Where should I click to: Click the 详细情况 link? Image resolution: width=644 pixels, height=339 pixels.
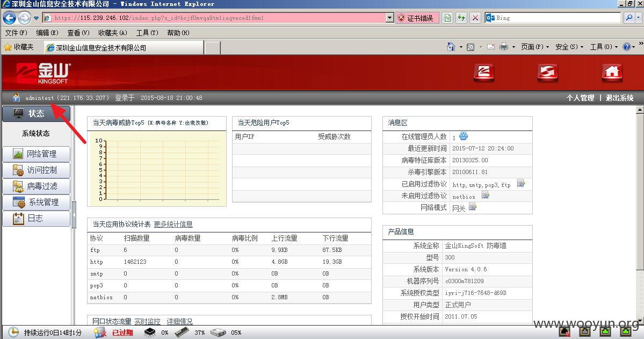click(x=179, y=321)
